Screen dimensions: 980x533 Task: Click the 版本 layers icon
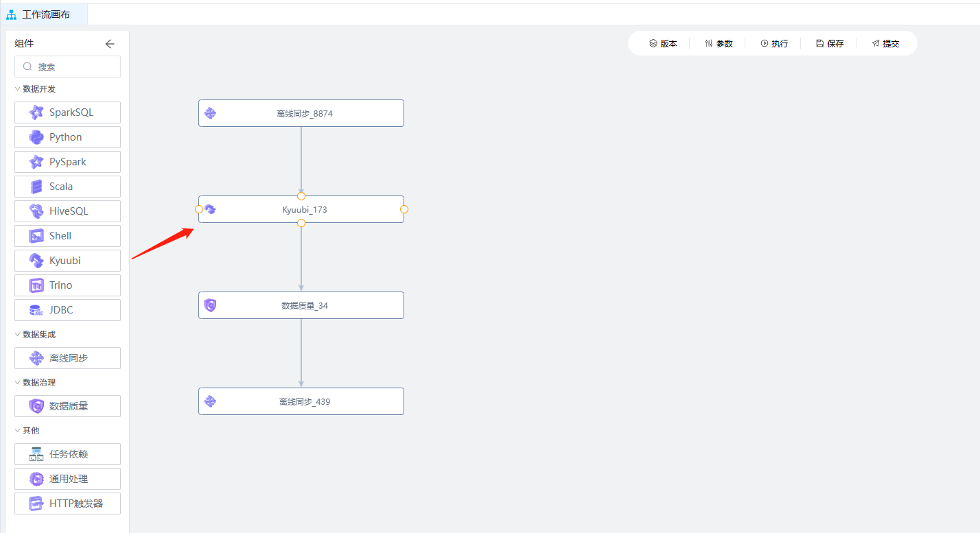653,43
